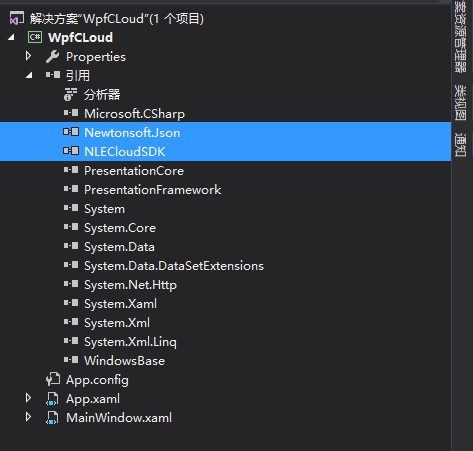Select the NLECloudSDK reference
This screenshot has height=451, width=473.
[125, 152]
